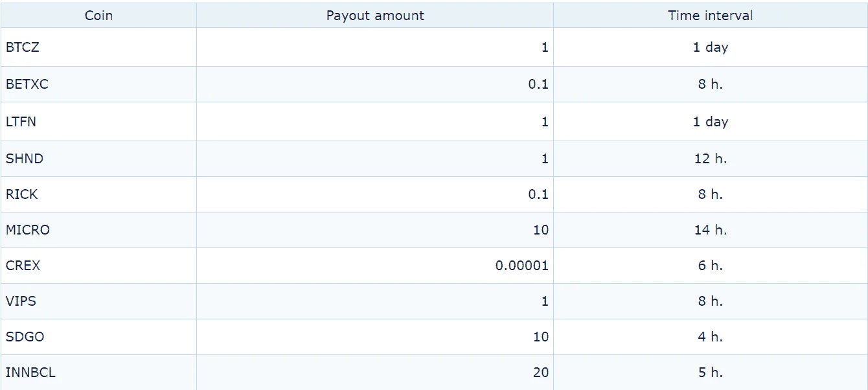Select the LTFN coin cell
This screenshot has height=390, width=868.
(98, 122)
